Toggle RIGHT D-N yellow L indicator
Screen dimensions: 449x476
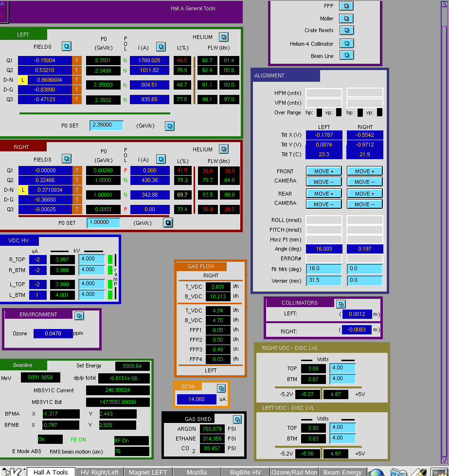pyautogui.click(x=23, y=190)
